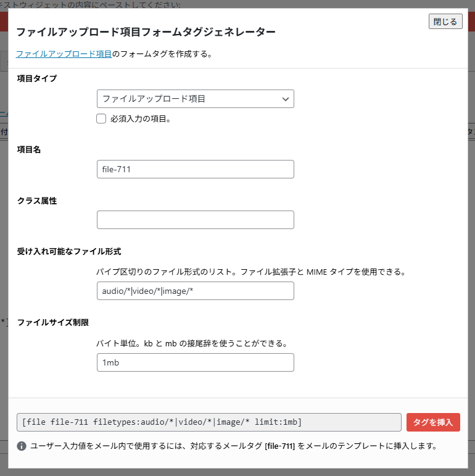475x476 pixels.
Task: Click the bold [file-711] mail tag text
Action: point(280,446)
